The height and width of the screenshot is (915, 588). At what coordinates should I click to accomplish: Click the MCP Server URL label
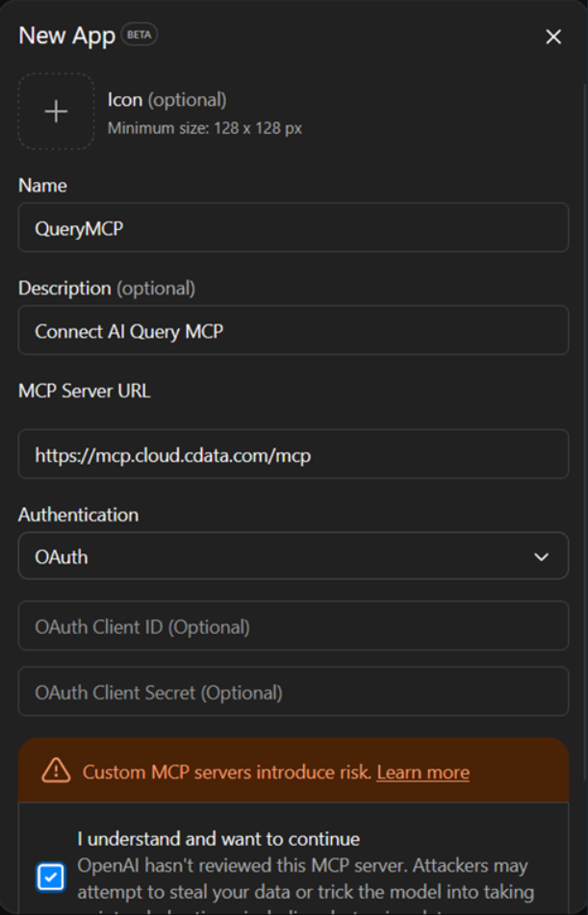coord(84,391)
